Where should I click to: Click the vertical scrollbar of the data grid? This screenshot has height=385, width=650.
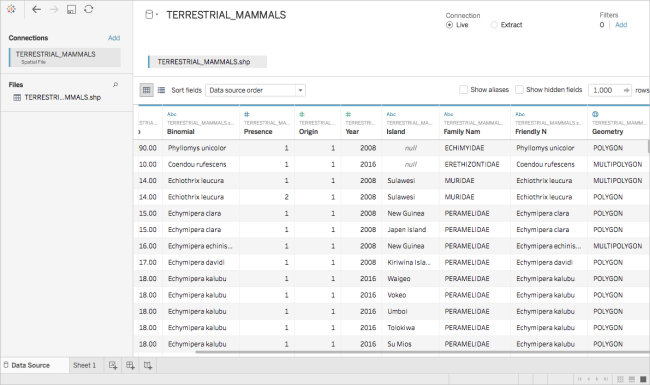(x=648, y=146)
